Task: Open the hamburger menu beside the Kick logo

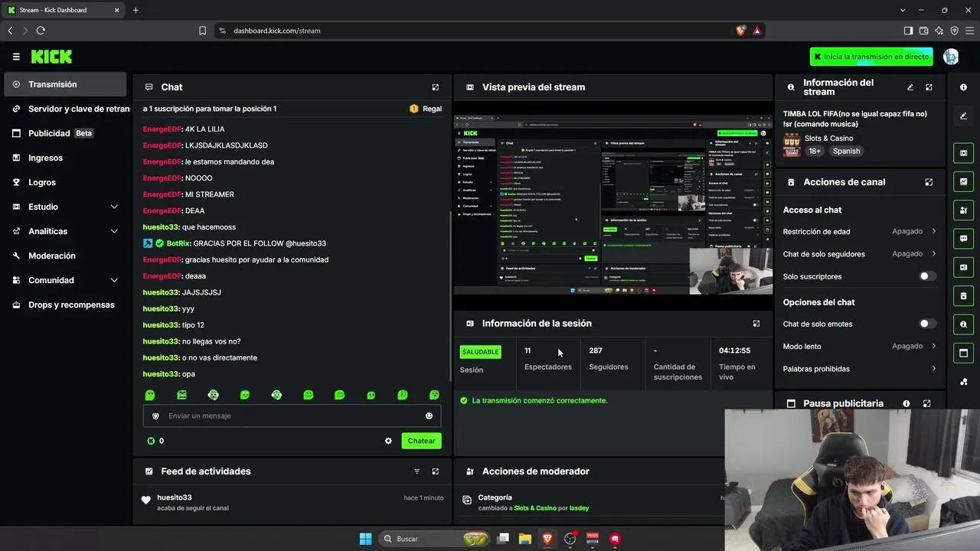Action: pyautogui.click(x=16, y=57)
